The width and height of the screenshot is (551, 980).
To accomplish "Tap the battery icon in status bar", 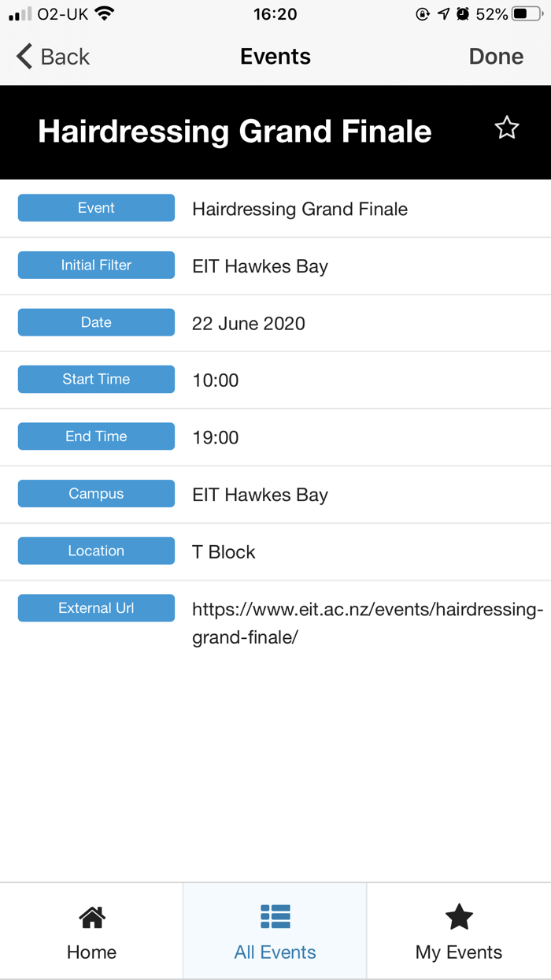I will [x=527, y=14].
